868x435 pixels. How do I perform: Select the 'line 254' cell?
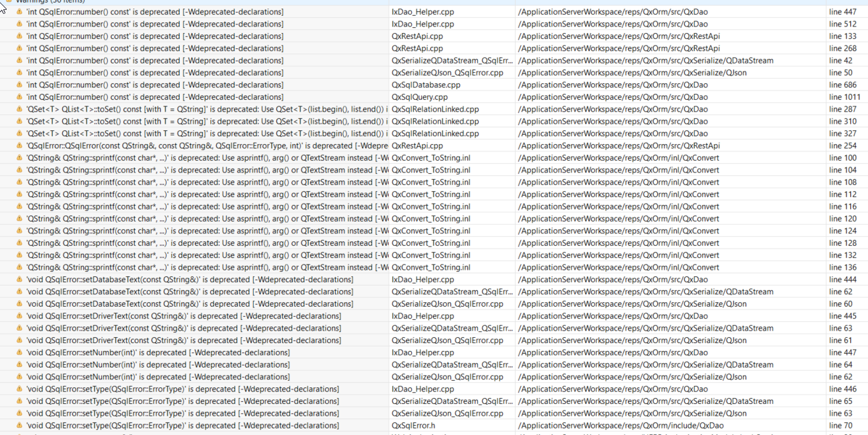(842, 146)
